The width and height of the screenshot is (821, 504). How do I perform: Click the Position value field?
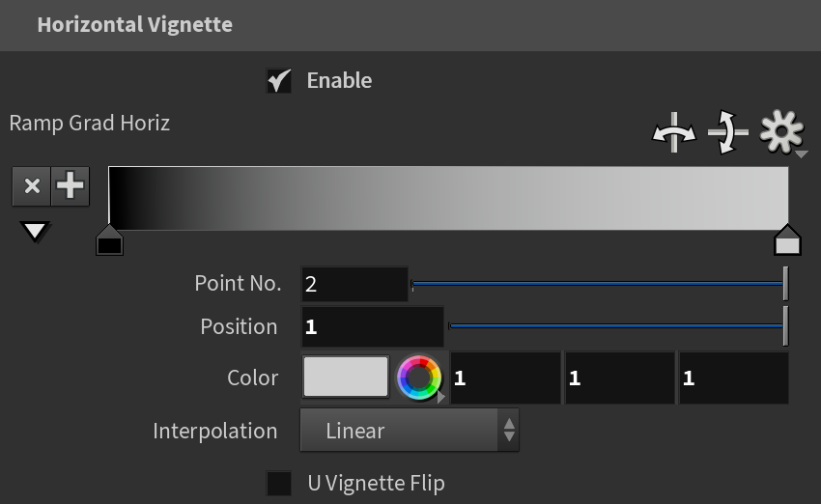(372, 327)
